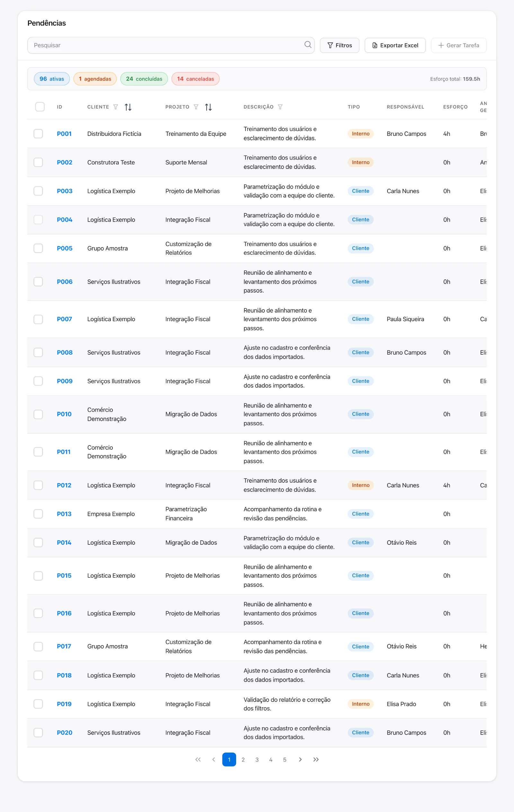Check the row P001 checkbox
Screen dimensions: 514x812
[38, 134]
